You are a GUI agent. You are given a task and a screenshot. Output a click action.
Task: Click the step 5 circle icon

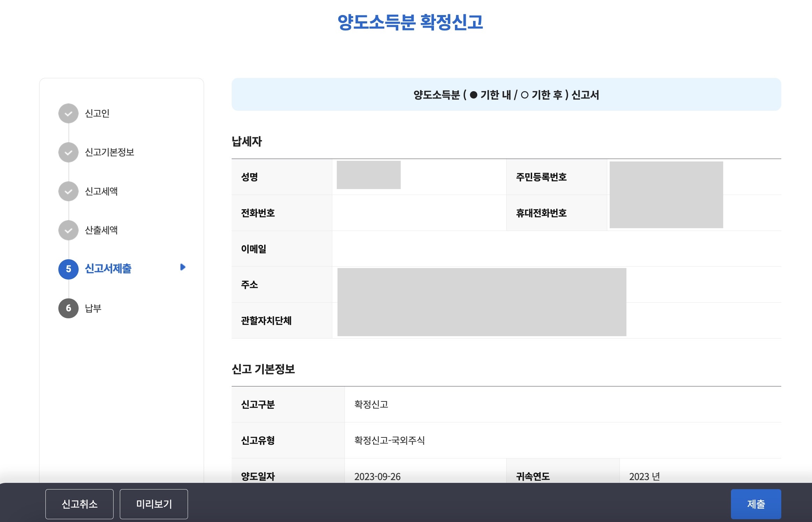point(68,269)
